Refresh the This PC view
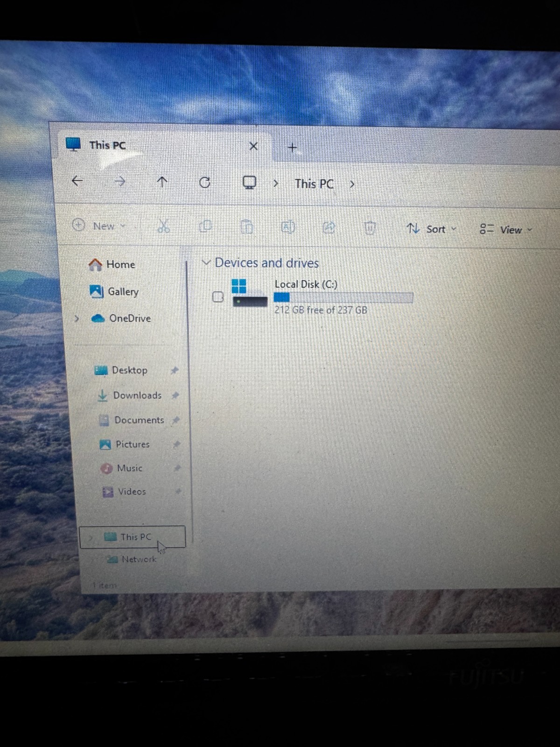The width and height of the screenshot is (560, 747). 205,182
